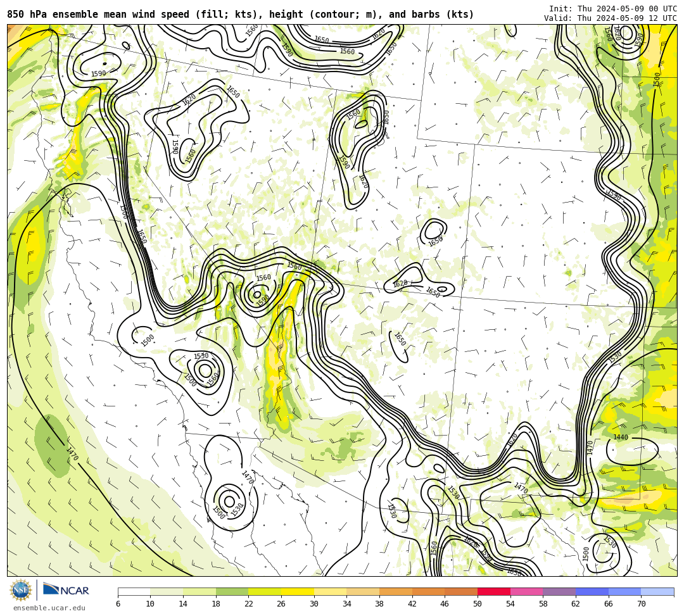Screen dimensions: 684x616
Task: Click the colorbar tick label '26'
Action: coord(281,604)
